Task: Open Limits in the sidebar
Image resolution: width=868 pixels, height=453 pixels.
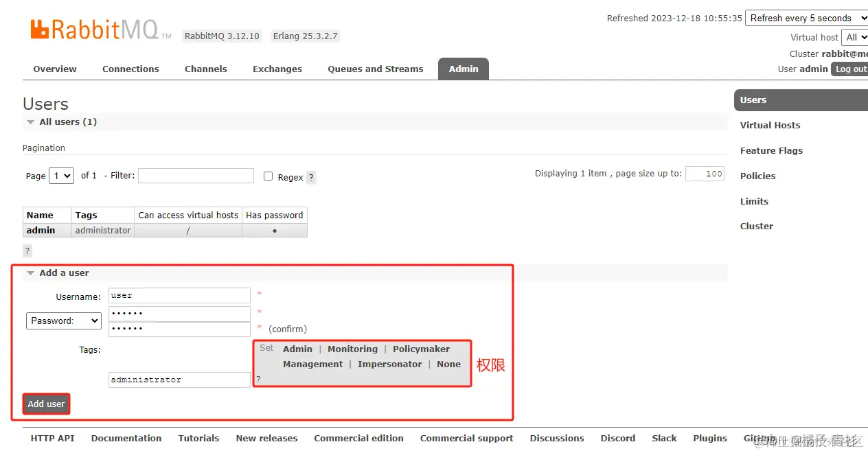Action: click(x=754, y=201)
